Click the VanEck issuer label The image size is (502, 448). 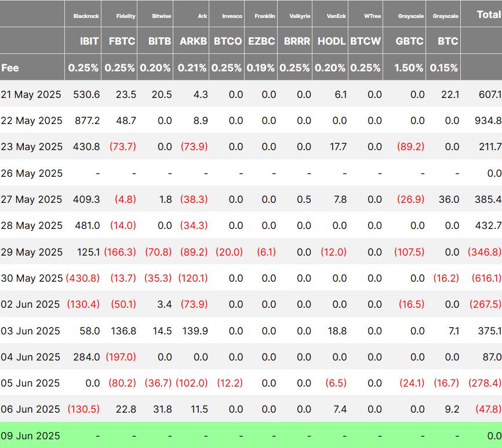coord(336,16)
